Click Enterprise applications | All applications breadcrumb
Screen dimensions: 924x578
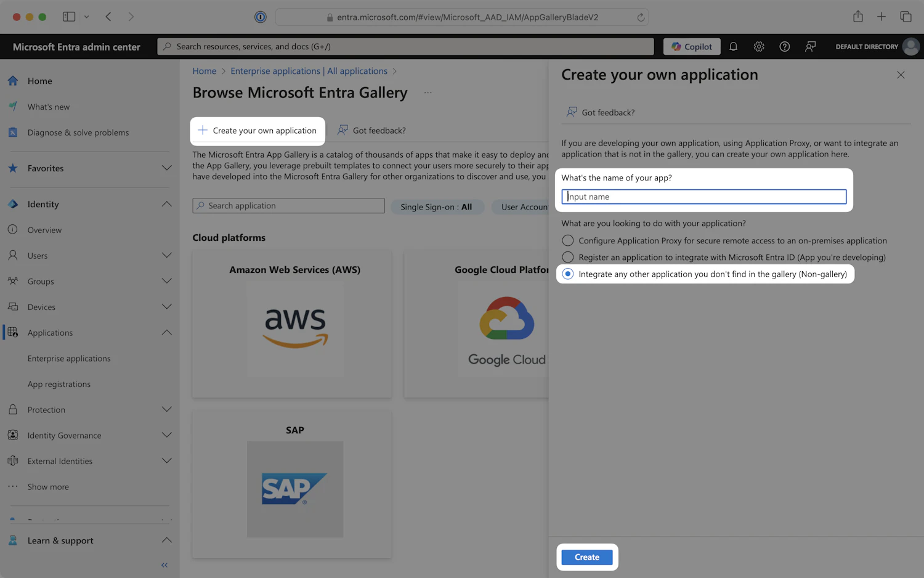(309, 71)
